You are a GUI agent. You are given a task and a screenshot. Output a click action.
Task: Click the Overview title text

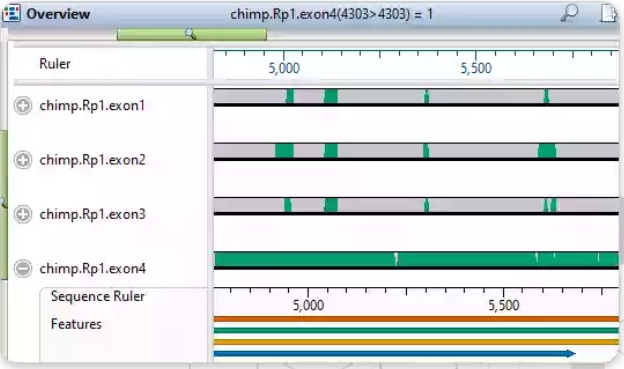coord(58,14)
